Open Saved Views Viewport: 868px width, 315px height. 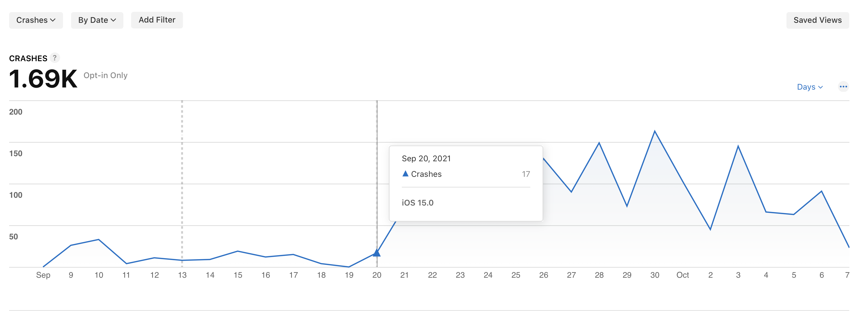(818, 20)
